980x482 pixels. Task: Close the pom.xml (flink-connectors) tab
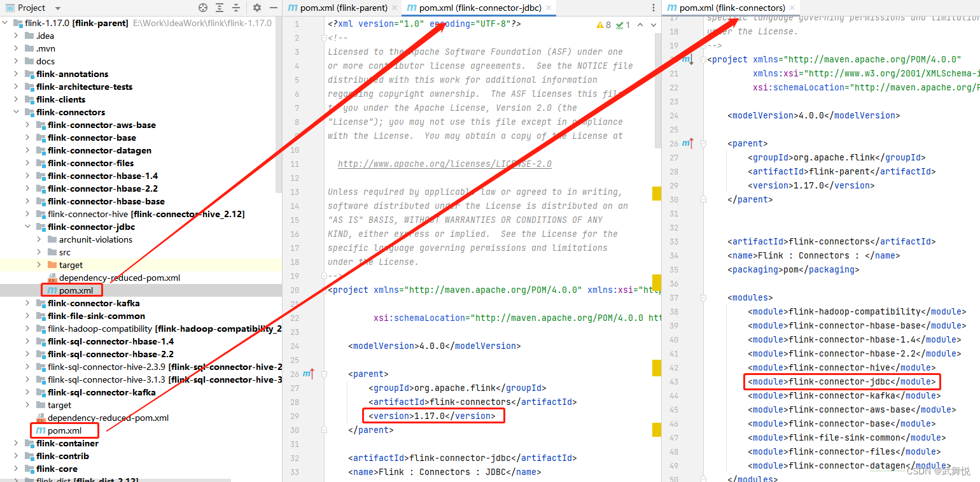pos(792,8)
